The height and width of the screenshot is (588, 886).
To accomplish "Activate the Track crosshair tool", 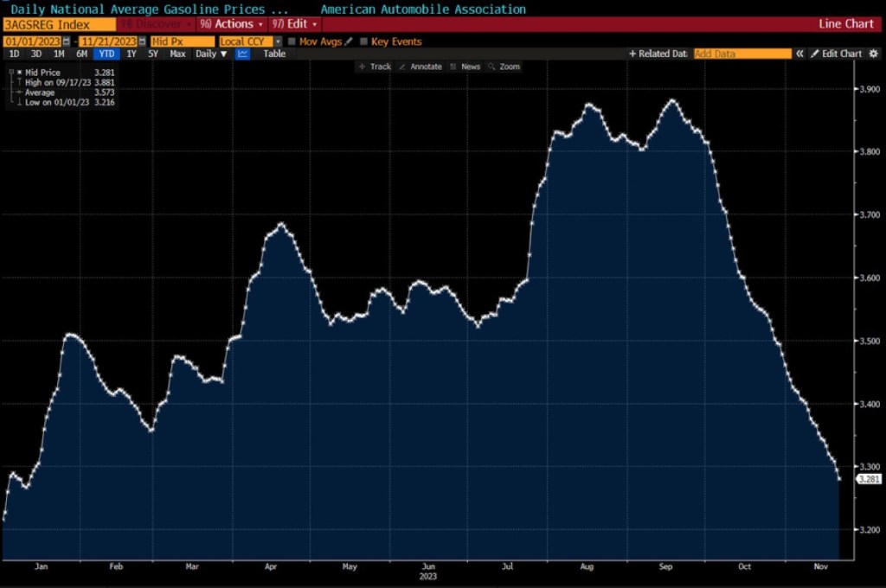I will tap(375, 67).
